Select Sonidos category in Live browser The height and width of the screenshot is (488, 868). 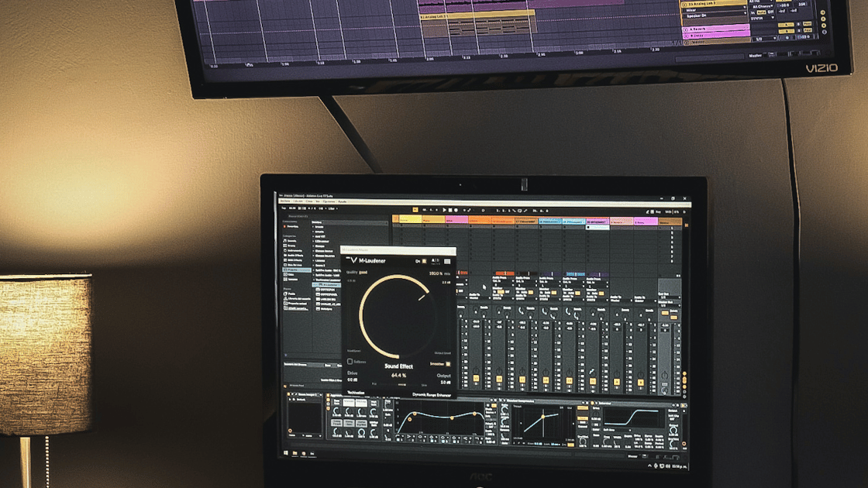[x=291, y=241]
